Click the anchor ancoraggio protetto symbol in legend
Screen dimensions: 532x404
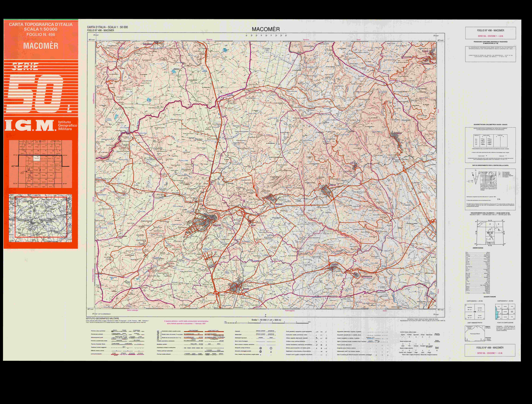pyautogui.click(x=271, y=352)
